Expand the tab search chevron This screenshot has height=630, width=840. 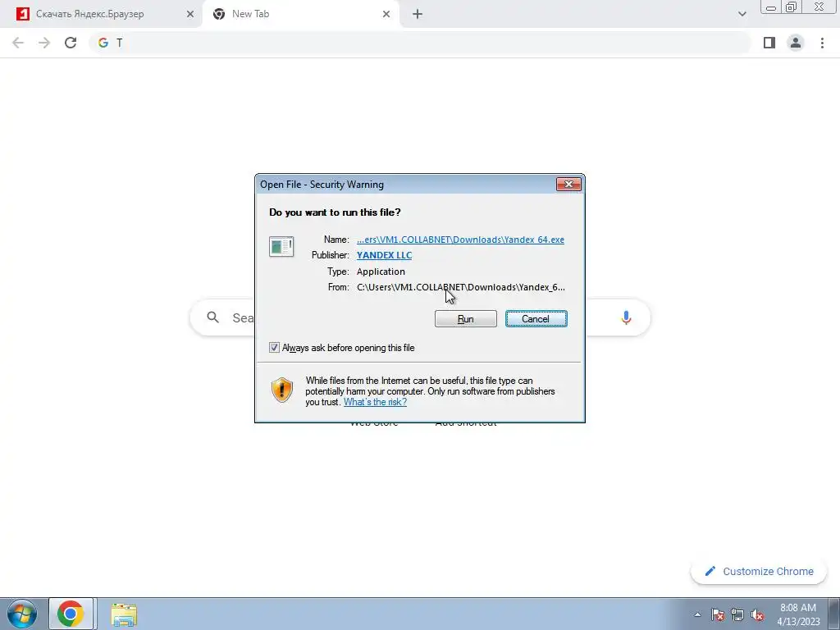point(742,14)
